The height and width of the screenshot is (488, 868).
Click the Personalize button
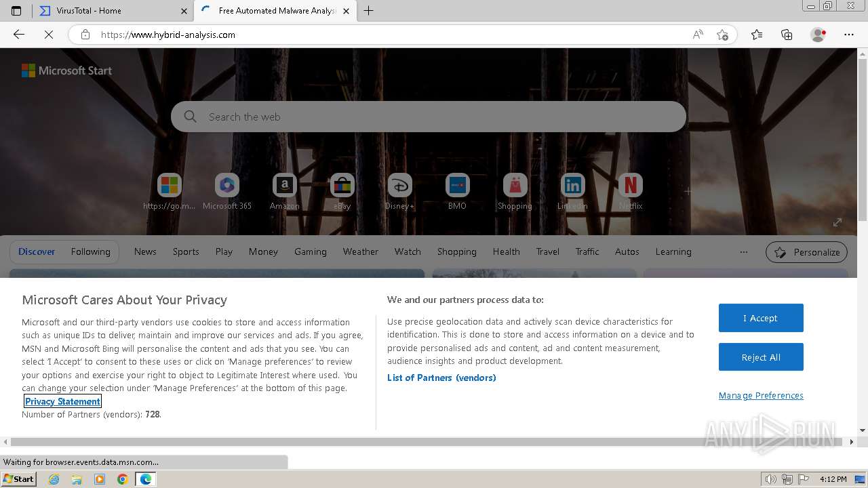click(807, 252)
